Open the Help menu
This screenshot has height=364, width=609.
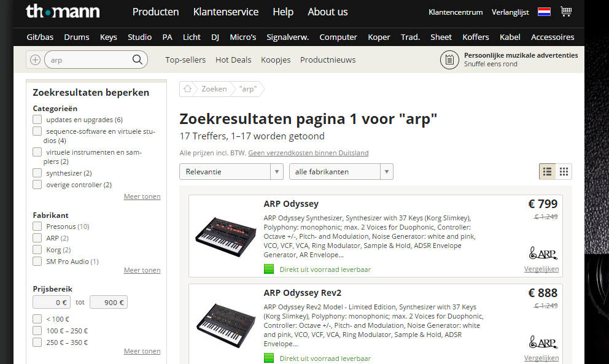(283, 12)
